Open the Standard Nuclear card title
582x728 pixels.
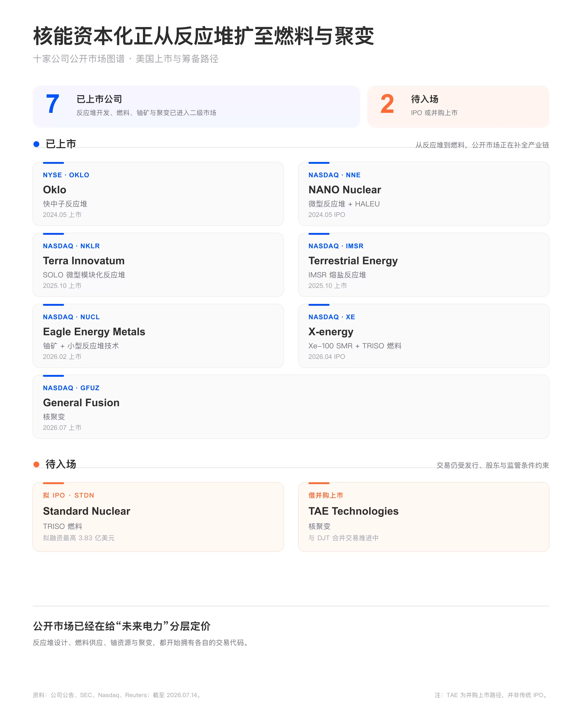[86, 511]
